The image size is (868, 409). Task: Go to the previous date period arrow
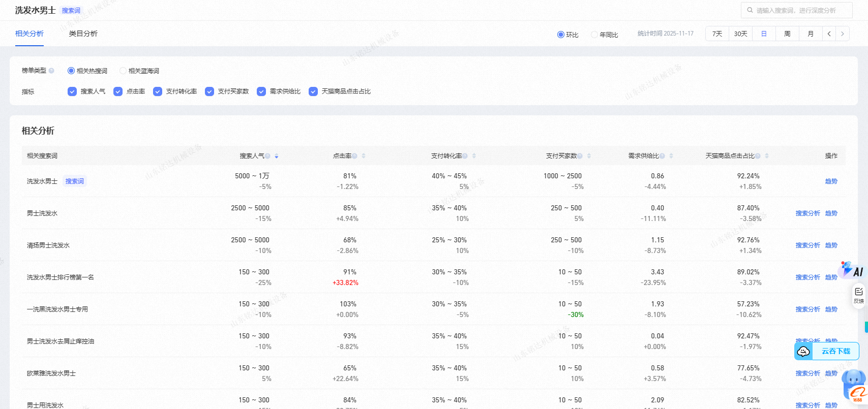coord(829,34)
